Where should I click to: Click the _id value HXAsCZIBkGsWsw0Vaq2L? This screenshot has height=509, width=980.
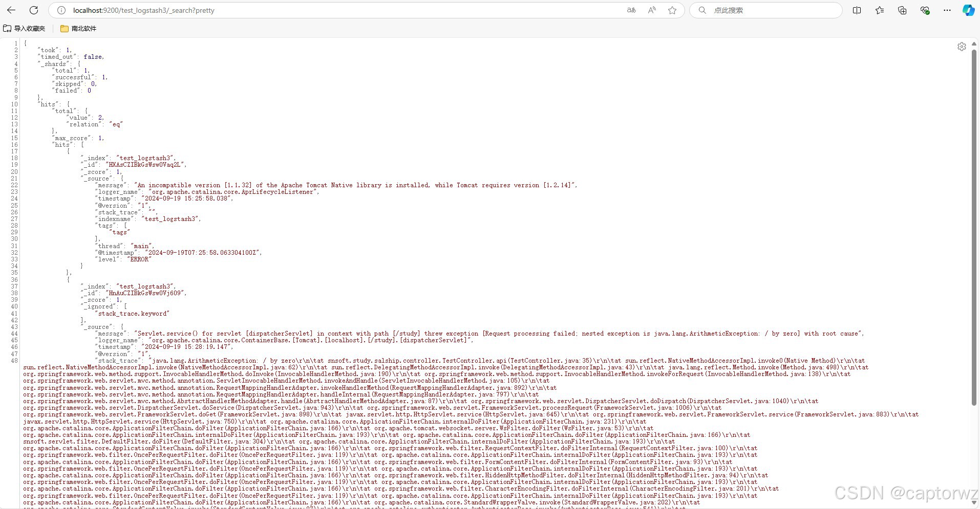pos(144,165)
